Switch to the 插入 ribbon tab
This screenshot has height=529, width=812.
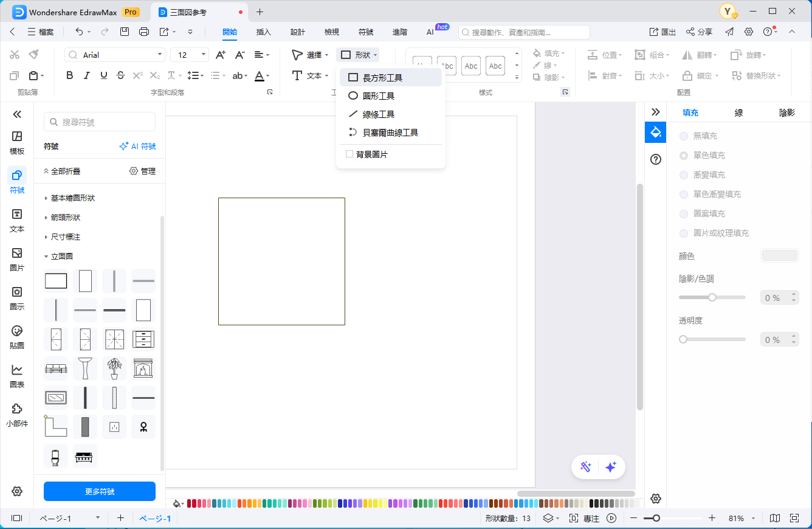tap(263, 32)
